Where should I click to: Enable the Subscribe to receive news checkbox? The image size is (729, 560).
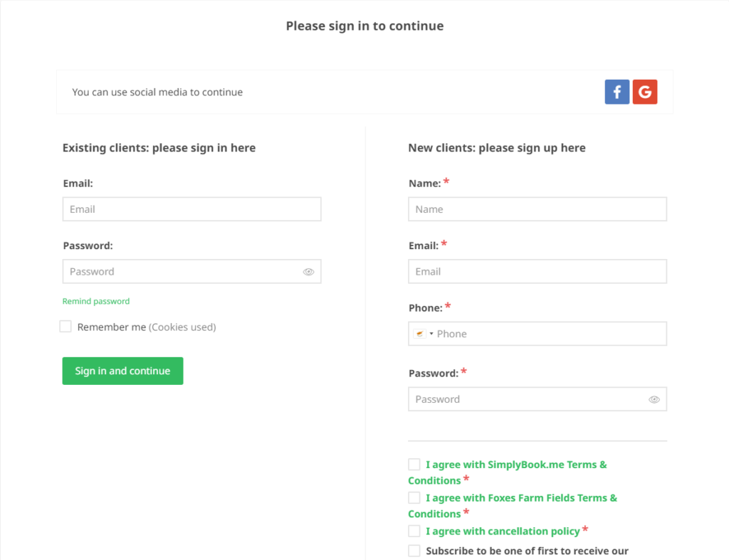coord(414,551)
